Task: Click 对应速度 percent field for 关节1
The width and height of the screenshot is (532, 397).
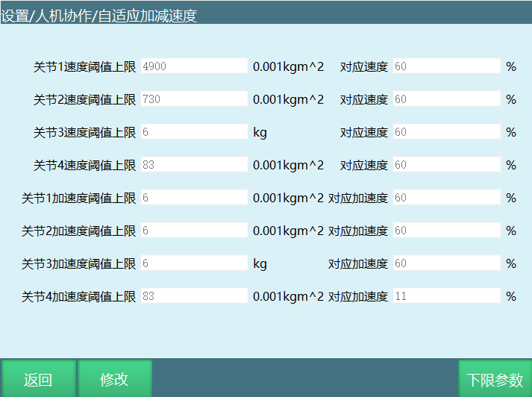Action: click(446, 66)
